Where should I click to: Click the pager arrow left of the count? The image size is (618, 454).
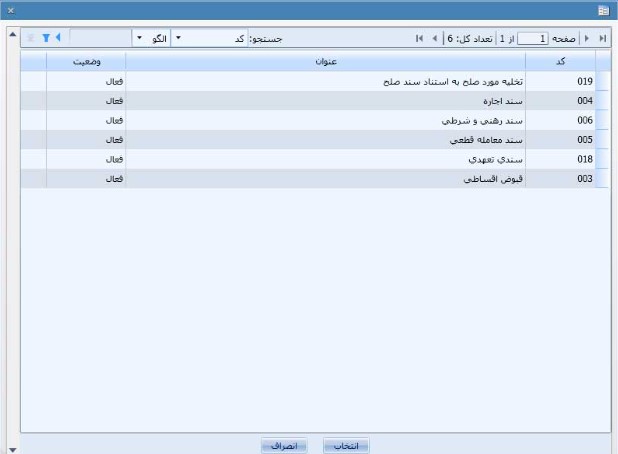click(x=433, y=38)
